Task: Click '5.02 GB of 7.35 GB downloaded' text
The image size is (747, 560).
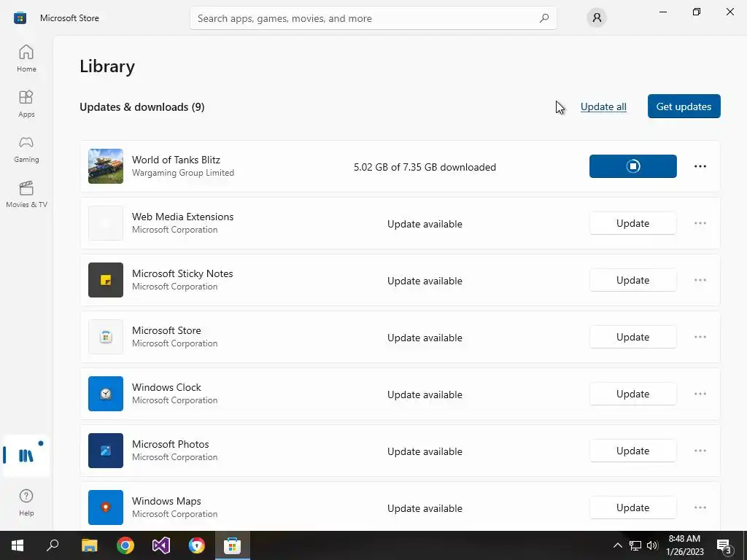Action: 425,167
